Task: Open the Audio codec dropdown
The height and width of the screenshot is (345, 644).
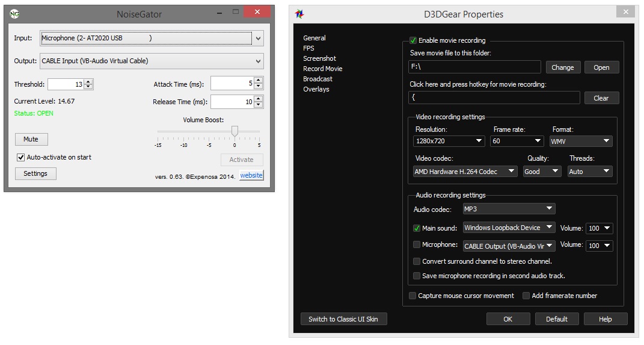Action: (509, 209)
